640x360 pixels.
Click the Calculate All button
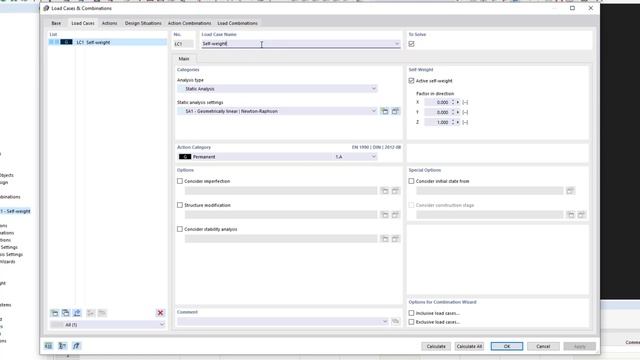[469, 346]
